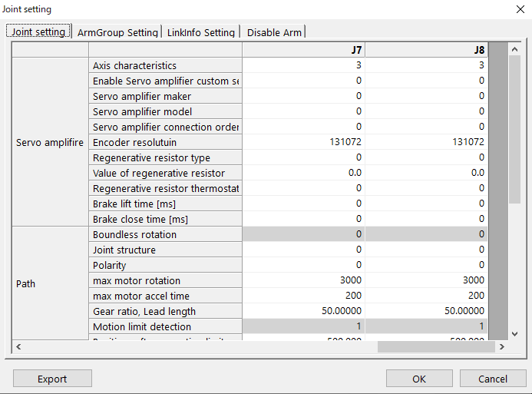Click the vertical scrollbar down arrow
The height and width of the screenshot is (394, 532).
click(x=514, y=333)
